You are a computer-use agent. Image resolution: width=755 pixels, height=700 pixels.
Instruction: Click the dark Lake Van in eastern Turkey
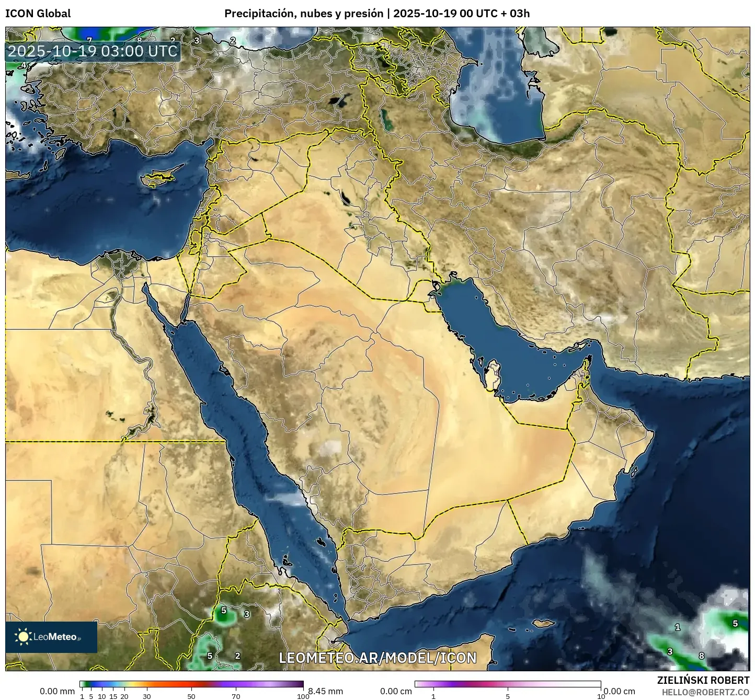coord(340,99)
